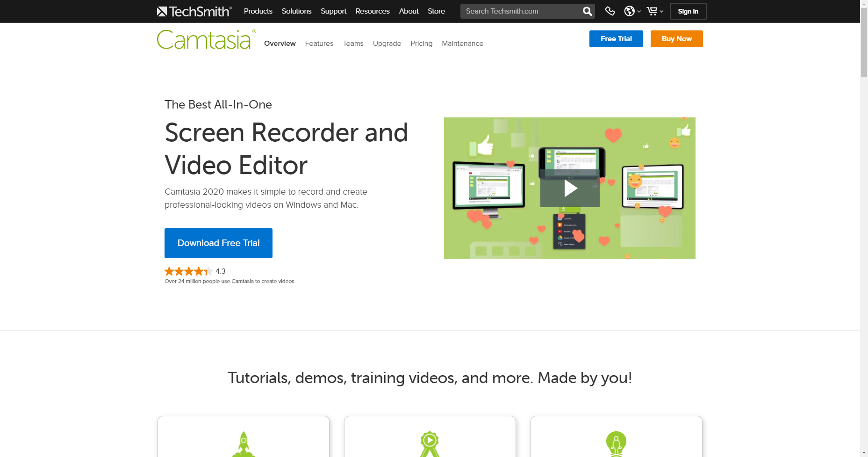Click the page vertical scrollbar thumb
The height and width of the screenshot is (457, 868).
[x=864, y=42]
